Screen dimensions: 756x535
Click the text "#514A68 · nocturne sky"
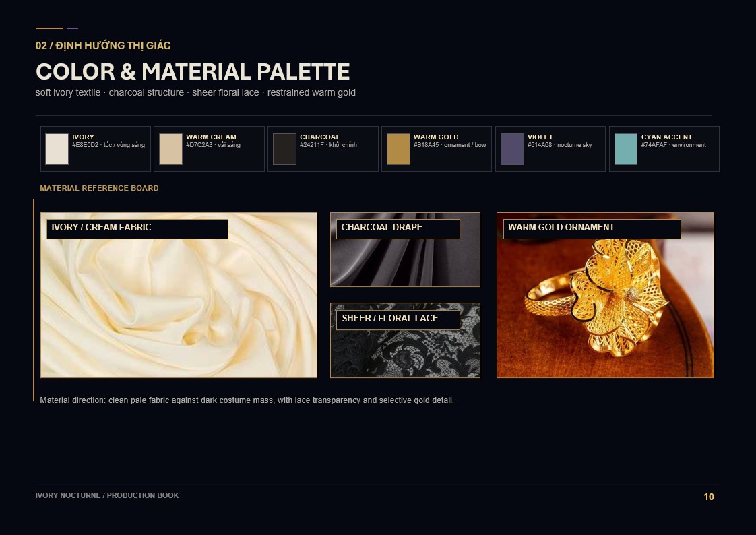[x=559, y=145]
